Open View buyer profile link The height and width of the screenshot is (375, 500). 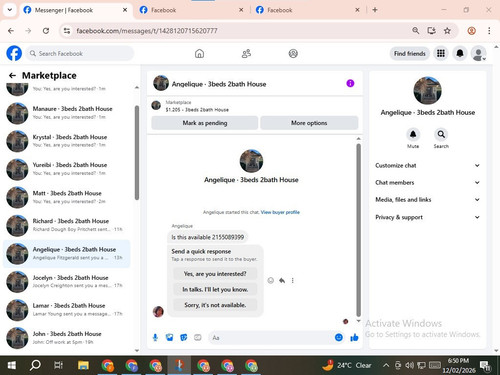(x=280, y=212)
